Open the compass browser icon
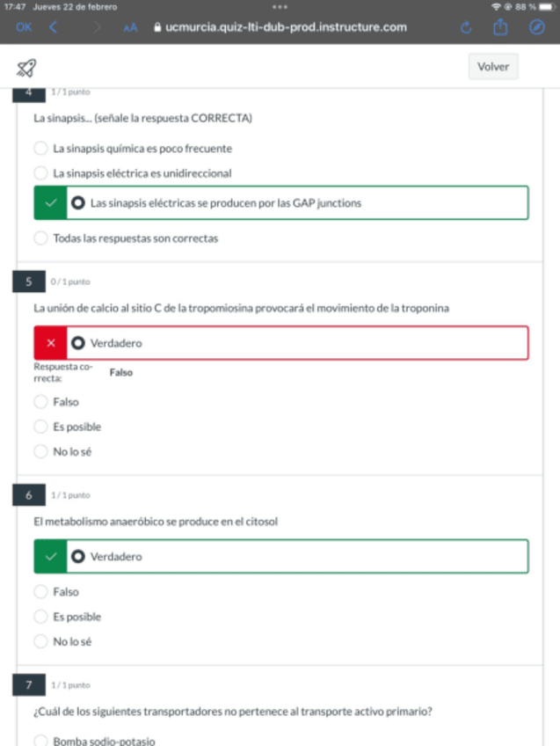Screen dimensions: 560x746 (x=537, y=27)
